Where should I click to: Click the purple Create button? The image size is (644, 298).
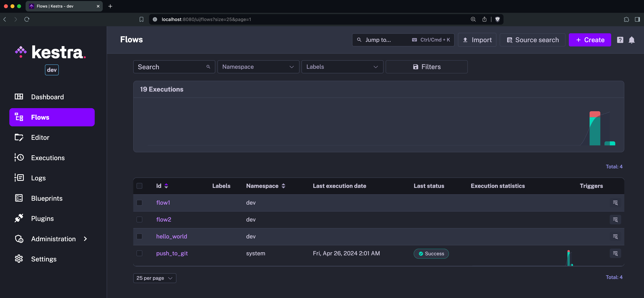(590, 40)
